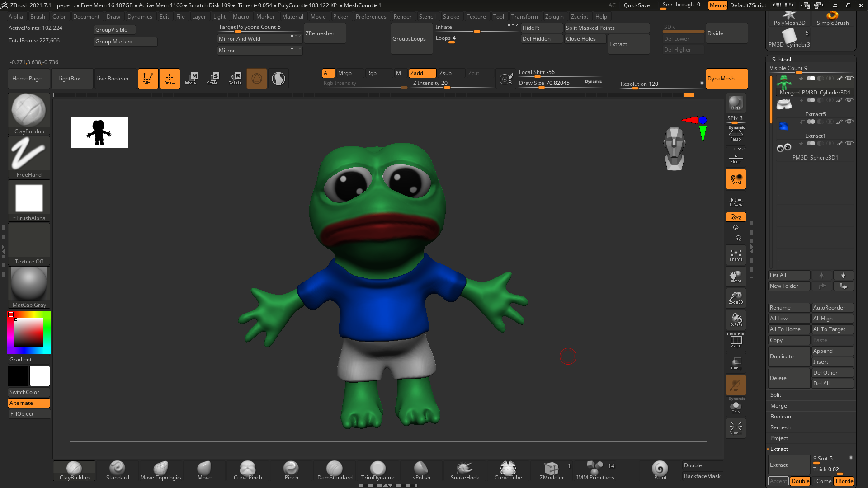Toggle Persp perspective view
Screen dimensions: 868x488
[x=736, y=134]
